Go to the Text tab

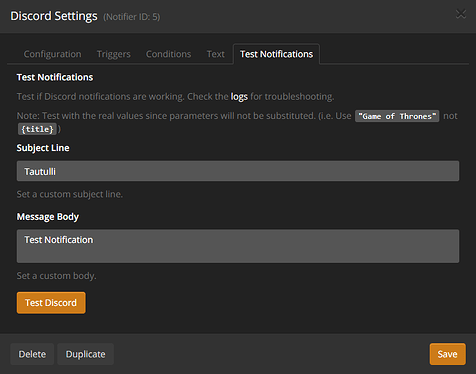point(215,54)
